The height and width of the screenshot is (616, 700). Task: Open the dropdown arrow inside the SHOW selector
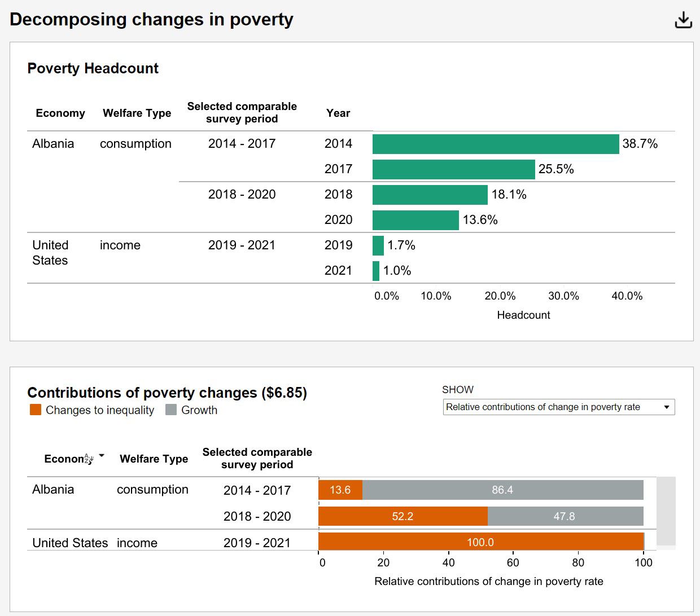click(668, 407)
